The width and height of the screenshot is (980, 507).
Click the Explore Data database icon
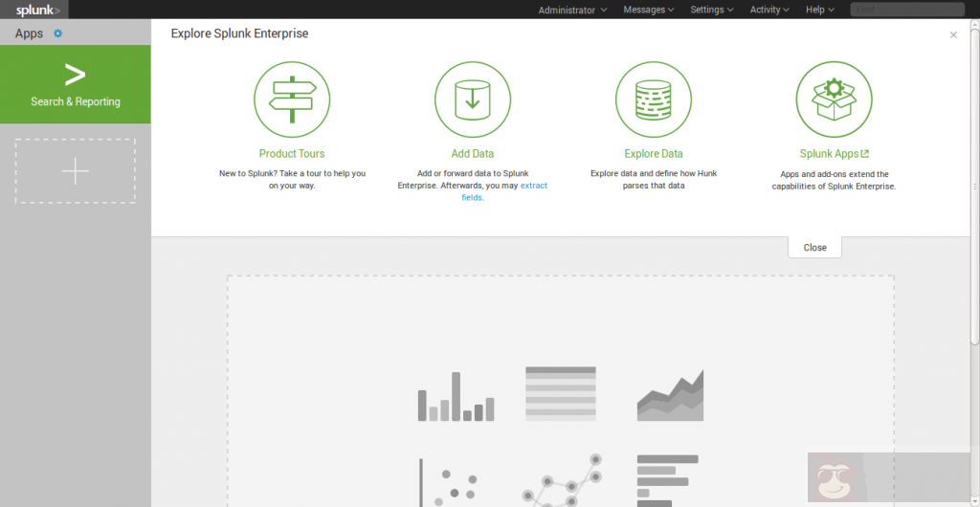pos(653,99)
